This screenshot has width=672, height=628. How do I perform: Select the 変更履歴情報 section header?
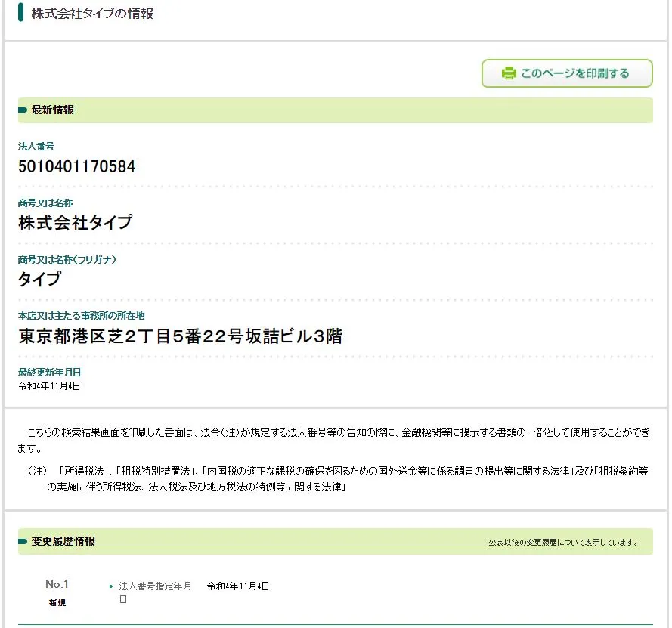click(x=63, y=542)
